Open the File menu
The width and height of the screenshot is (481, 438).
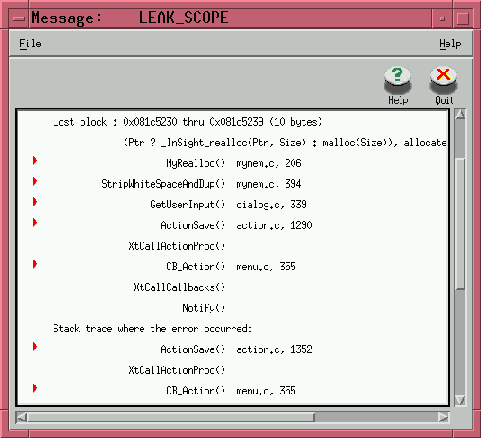(x=30, y=44)
